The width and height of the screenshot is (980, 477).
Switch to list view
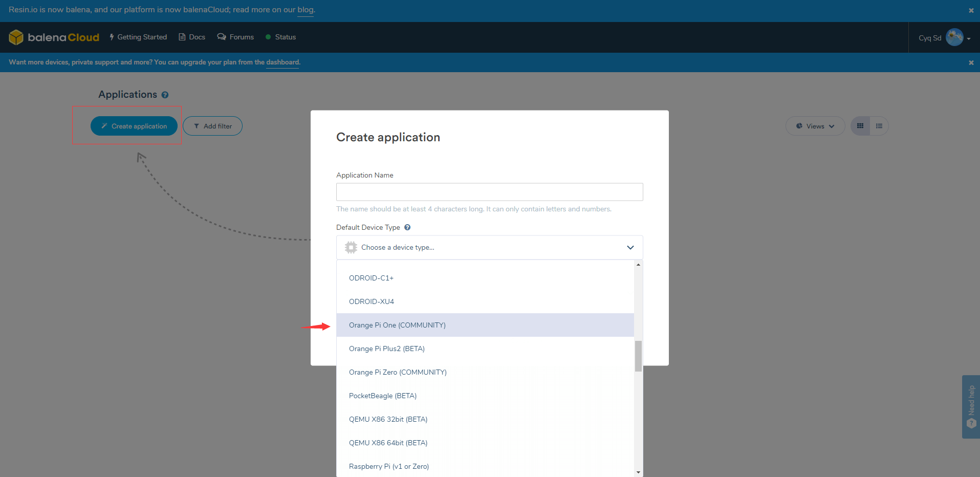tap(879, 126)
